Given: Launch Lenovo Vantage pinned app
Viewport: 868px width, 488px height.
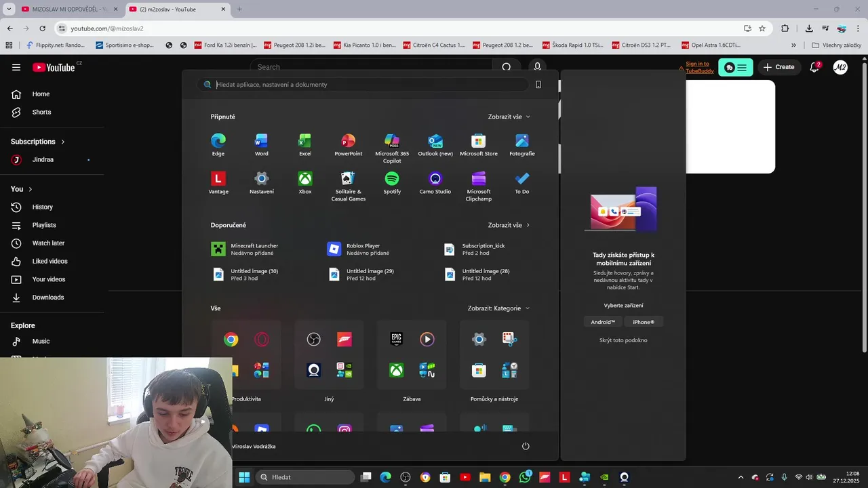Looking at the screenshot, I should tap(218, 183).
